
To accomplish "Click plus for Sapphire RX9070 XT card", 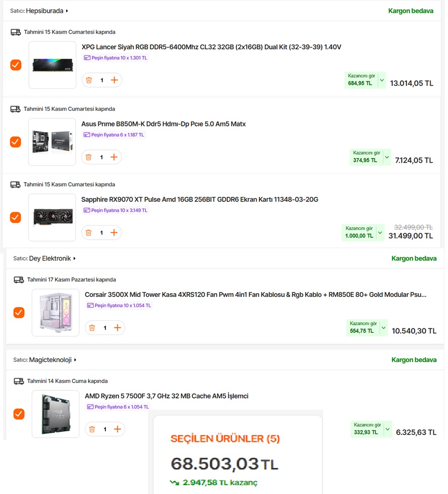I will [x=114, y=233].
